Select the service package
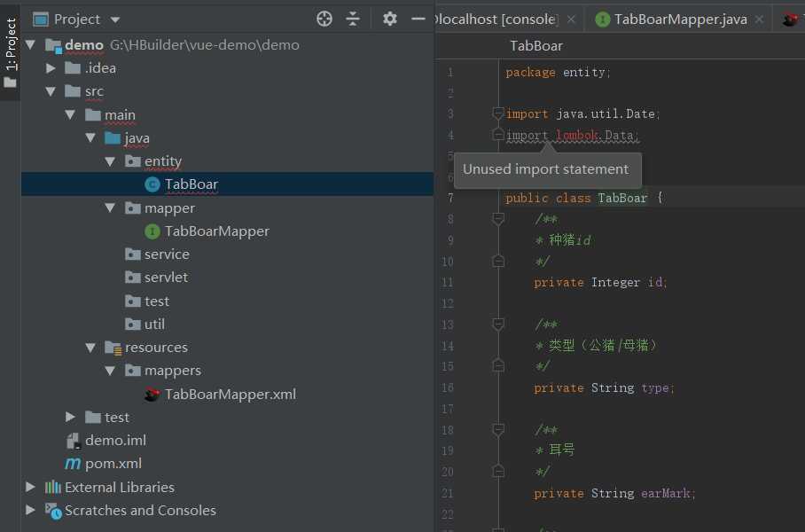Image resolution: width=805 pixels, height=532 pixels. pos(167,254)
